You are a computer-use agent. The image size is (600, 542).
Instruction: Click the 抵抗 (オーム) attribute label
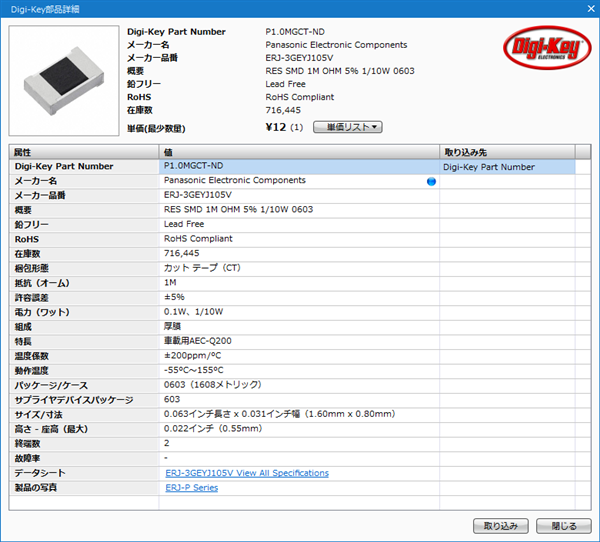tap(42, 283)
